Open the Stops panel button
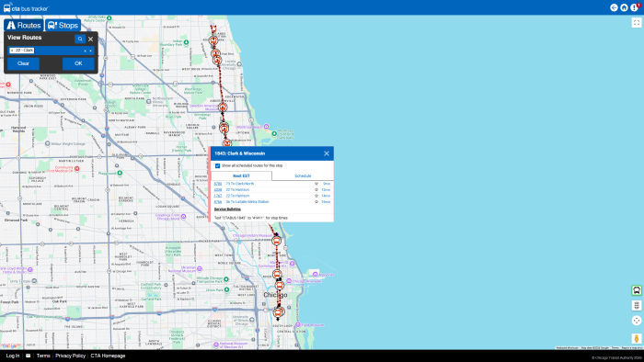The height and width of the screenshot is (362, 644). click(63, 25)
